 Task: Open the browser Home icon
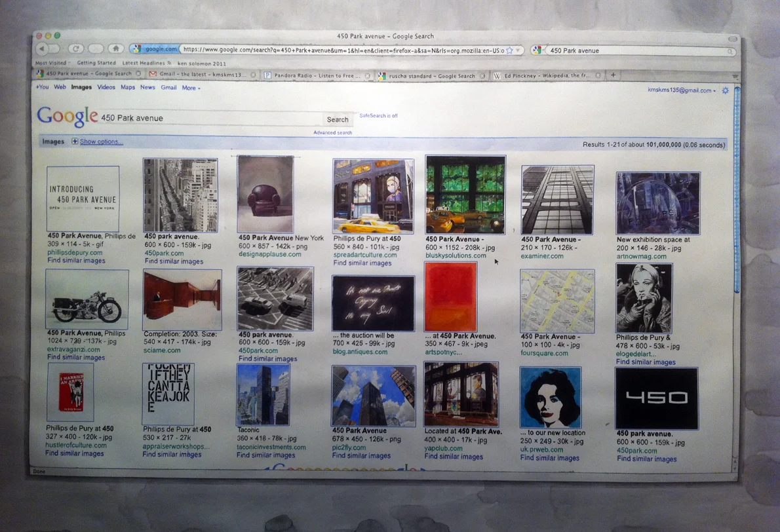pos(116,48)
